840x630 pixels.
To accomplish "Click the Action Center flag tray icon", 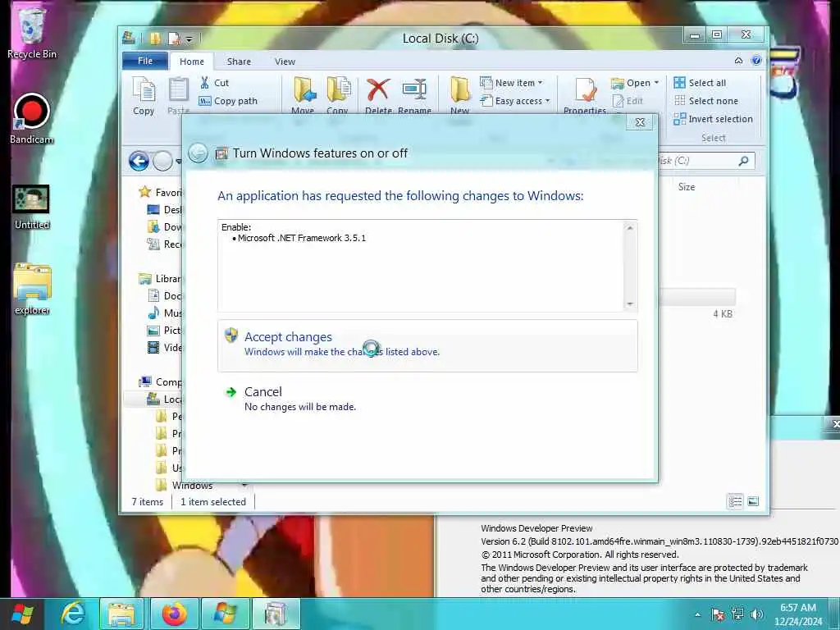I will [718, 614].
